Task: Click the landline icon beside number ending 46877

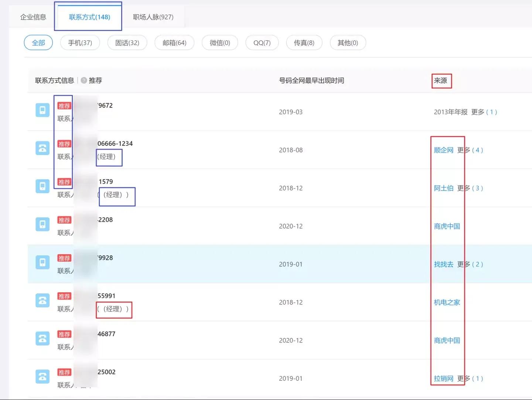Action: tap(42, 338)
